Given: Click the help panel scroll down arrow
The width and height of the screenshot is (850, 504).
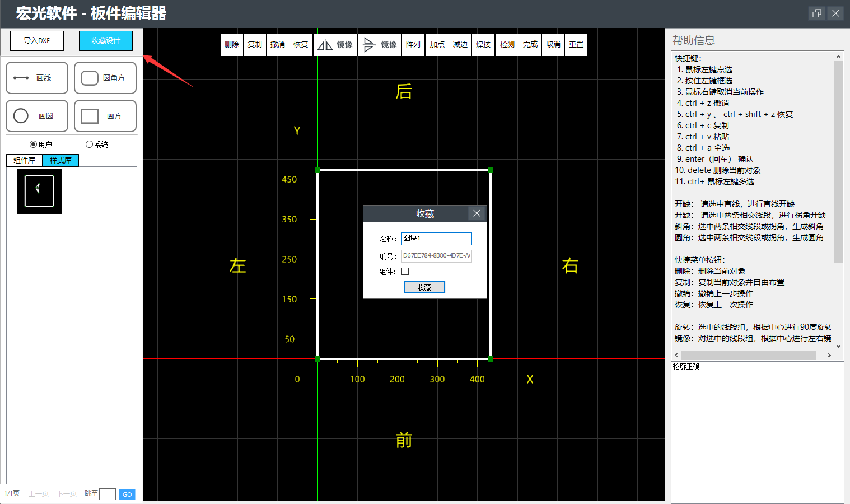Looking at the screenshot, I should pyautogui.click(x=838, y=346).
